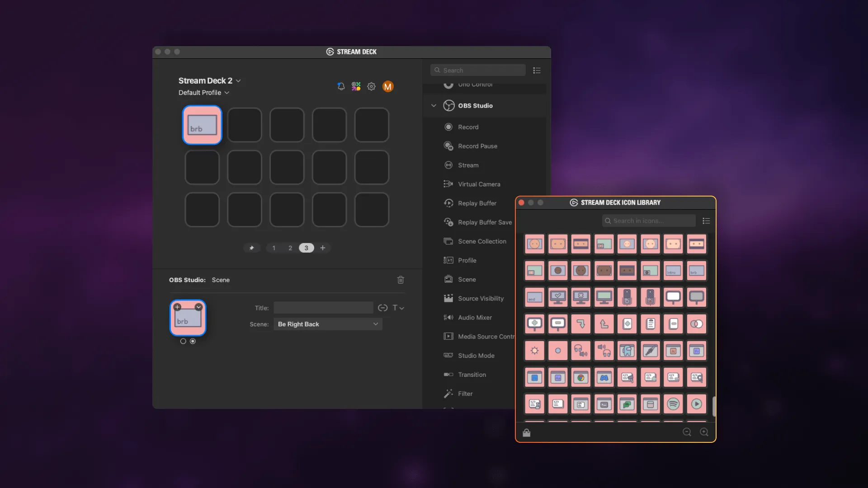
Task: Pick the sun icon in library
Action: [x=534, y=351]
